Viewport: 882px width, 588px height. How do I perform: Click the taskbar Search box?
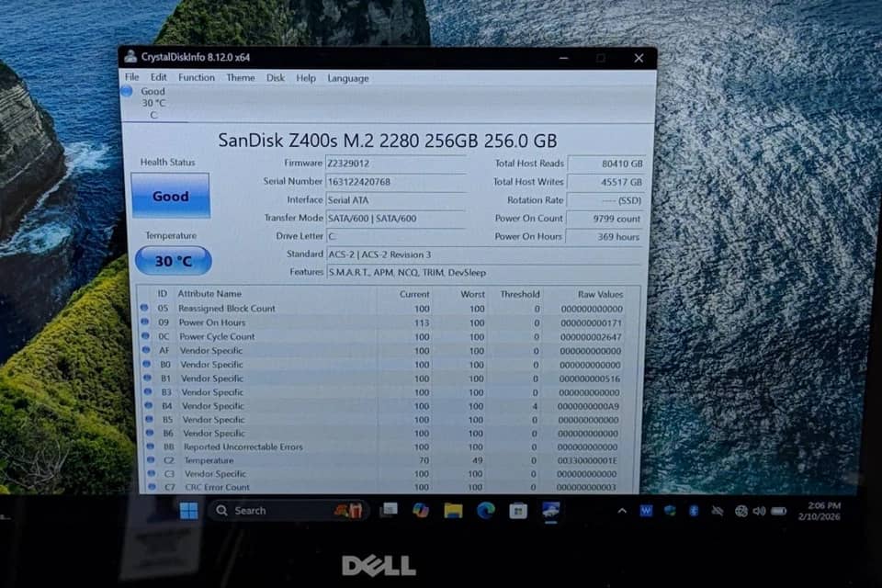(x=289, y=510)
